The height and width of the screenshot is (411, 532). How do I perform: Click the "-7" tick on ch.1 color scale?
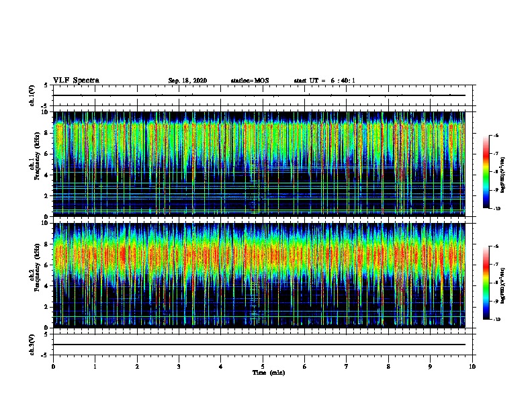pyautogui.click(x=496, y=154)
